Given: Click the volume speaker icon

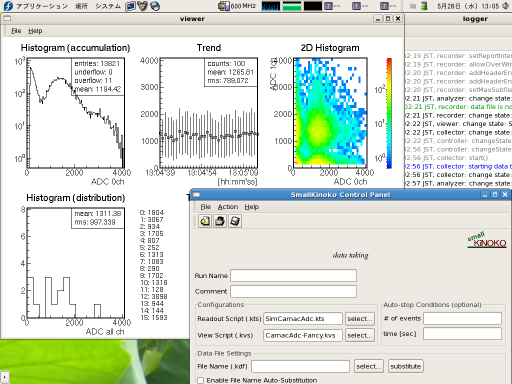Looking at the screenshot, I should point(506,6).
